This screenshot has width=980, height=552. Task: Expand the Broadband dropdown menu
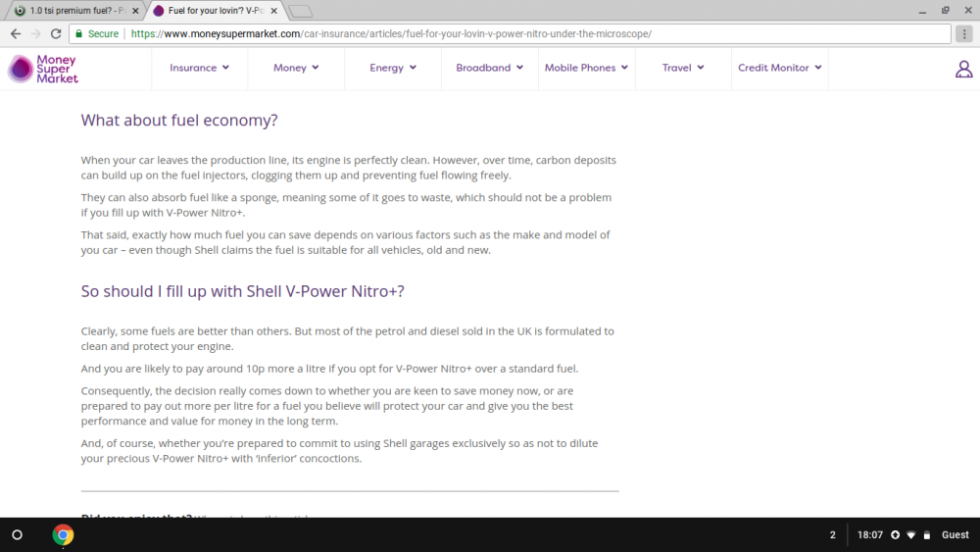[x=489, y=68]
